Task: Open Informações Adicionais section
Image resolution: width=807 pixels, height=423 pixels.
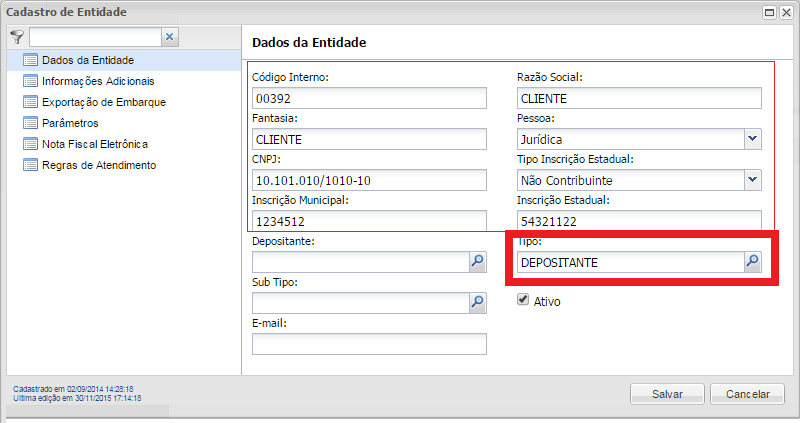Action: pos(97,81)
